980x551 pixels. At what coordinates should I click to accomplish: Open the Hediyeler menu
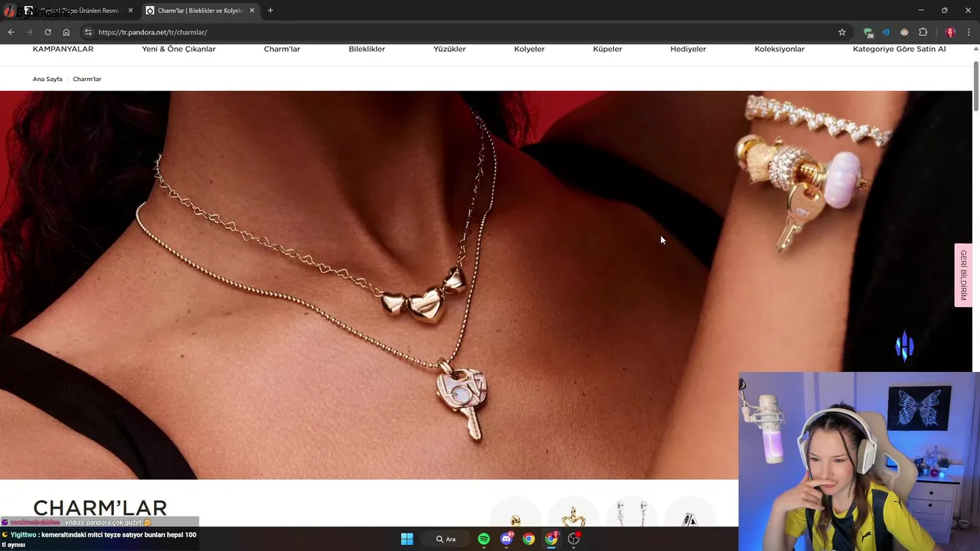pos(688,49)
